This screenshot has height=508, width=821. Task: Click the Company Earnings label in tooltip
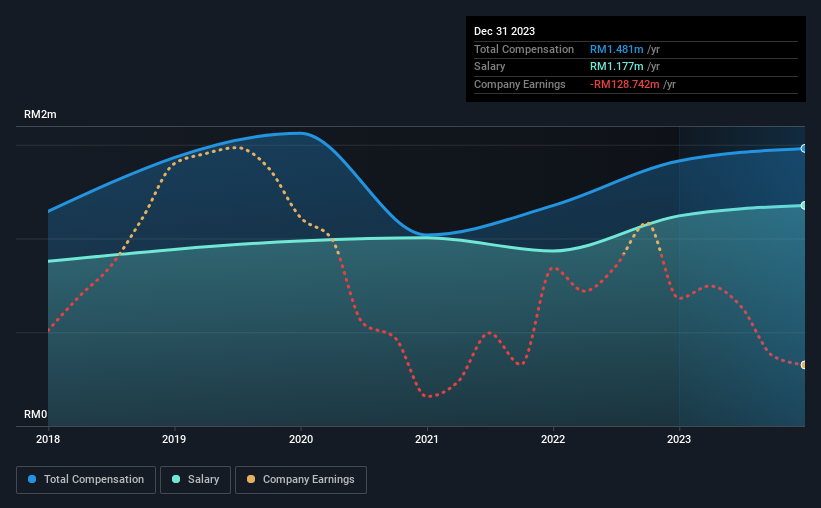pos(519,84)
